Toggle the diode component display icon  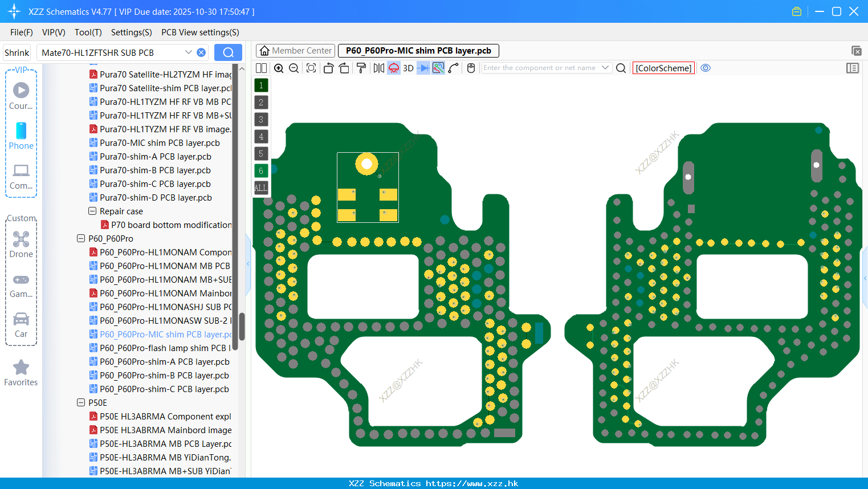click(423, 68)
